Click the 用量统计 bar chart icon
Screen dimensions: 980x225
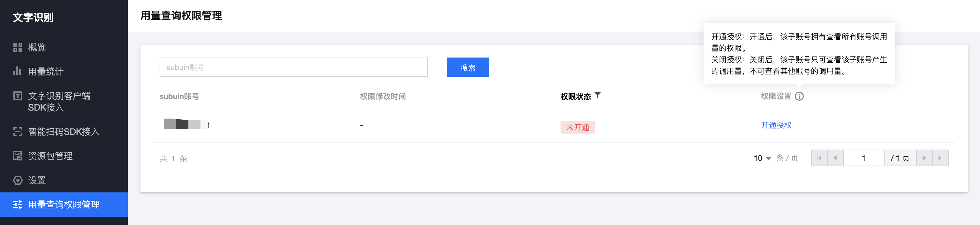pyautogui.click(x=17, y=71)
